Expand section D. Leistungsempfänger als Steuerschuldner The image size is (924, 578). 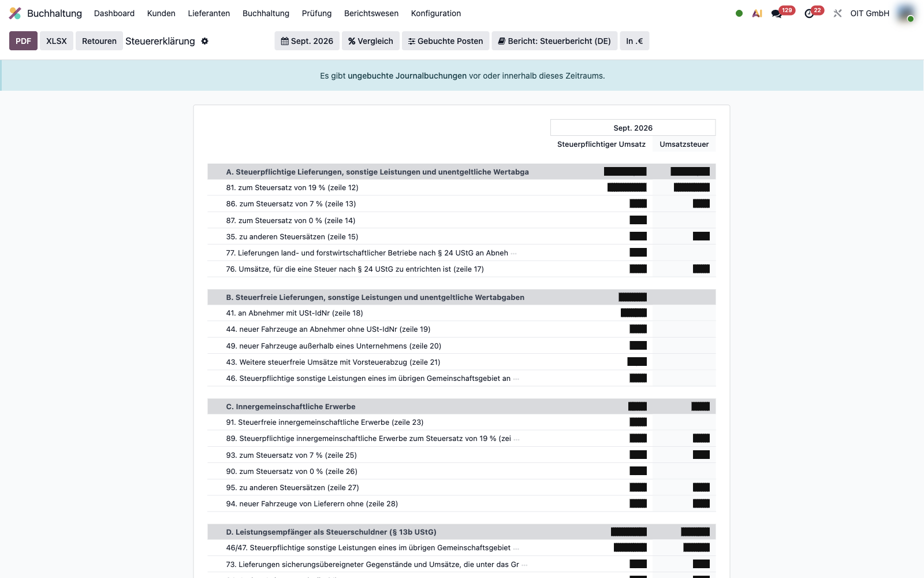click(x=461, y=532)
